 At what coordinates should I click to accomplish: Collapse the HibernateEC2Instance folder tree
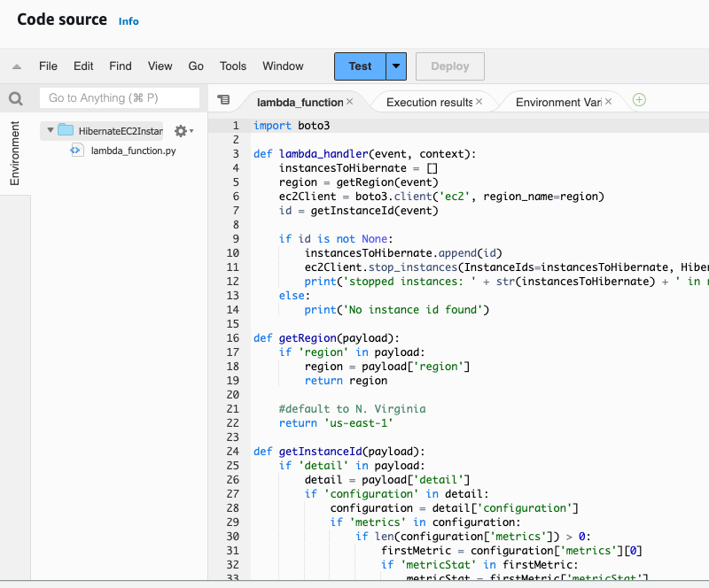[x=51, y=131]
